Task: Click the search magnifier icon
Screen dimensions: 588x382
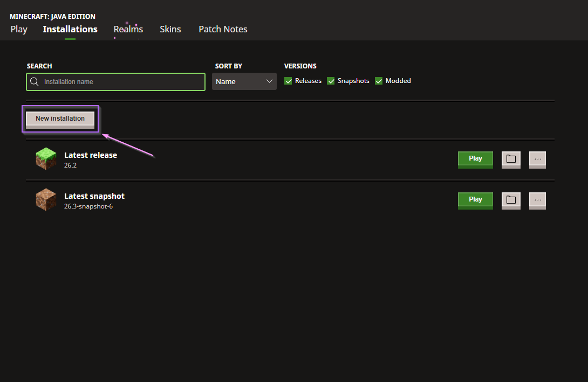Action: (x=35, y=82)
